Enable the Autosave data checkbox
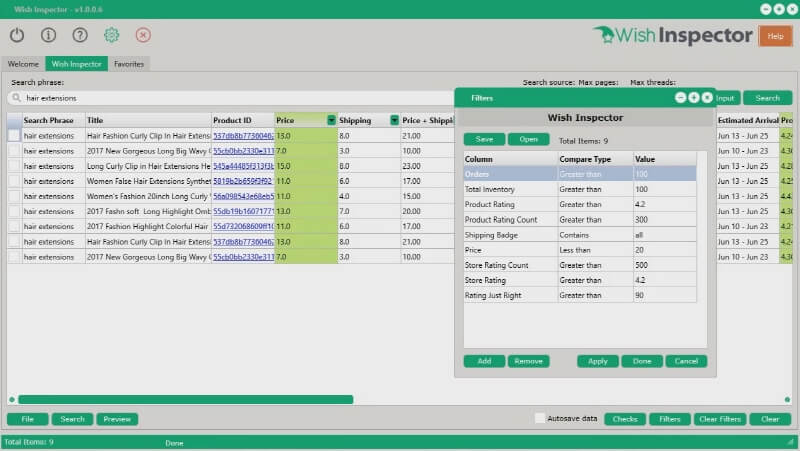This screenshot has height=451, width=800. (540, 418)
